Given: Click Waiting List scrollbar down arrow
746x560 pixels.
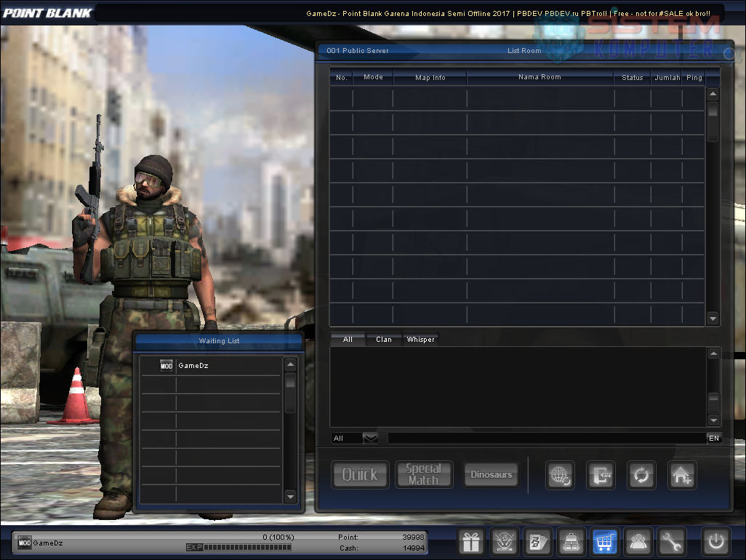Looking at the screenshot, I should 290,497.
